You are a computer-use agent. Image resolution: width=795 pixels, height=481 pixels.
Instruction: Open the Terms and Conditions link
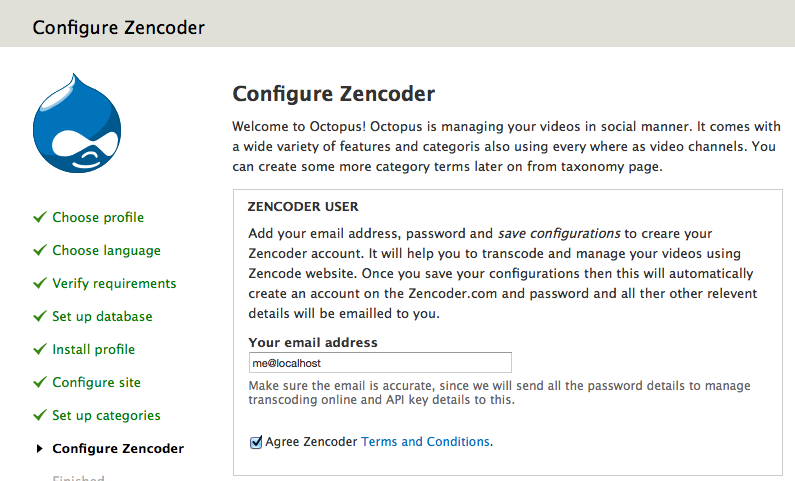click(x=425, y=441)
